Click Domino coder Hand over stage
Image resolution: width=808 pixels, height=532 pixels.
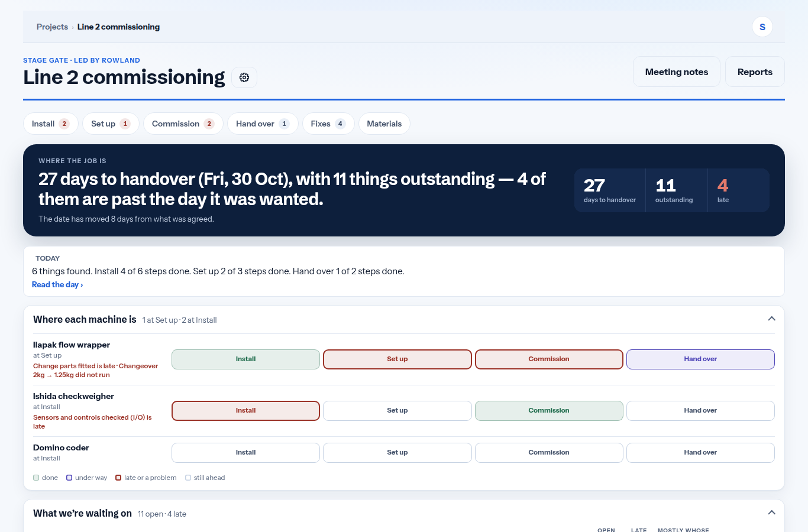click(700, 453)
